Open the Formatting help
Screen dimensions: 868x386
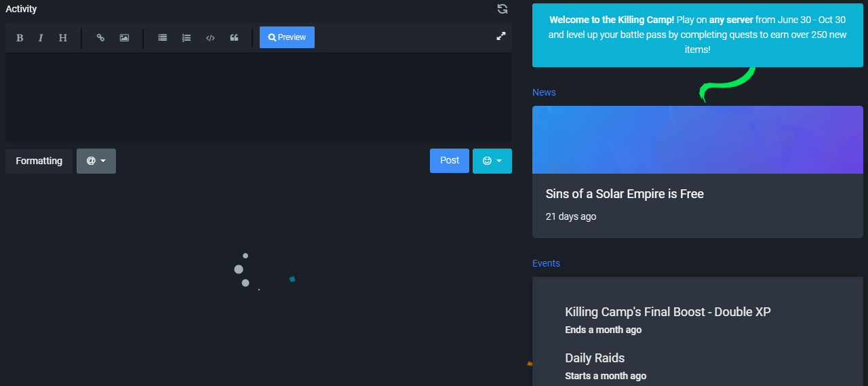click(x=39, y=161)
